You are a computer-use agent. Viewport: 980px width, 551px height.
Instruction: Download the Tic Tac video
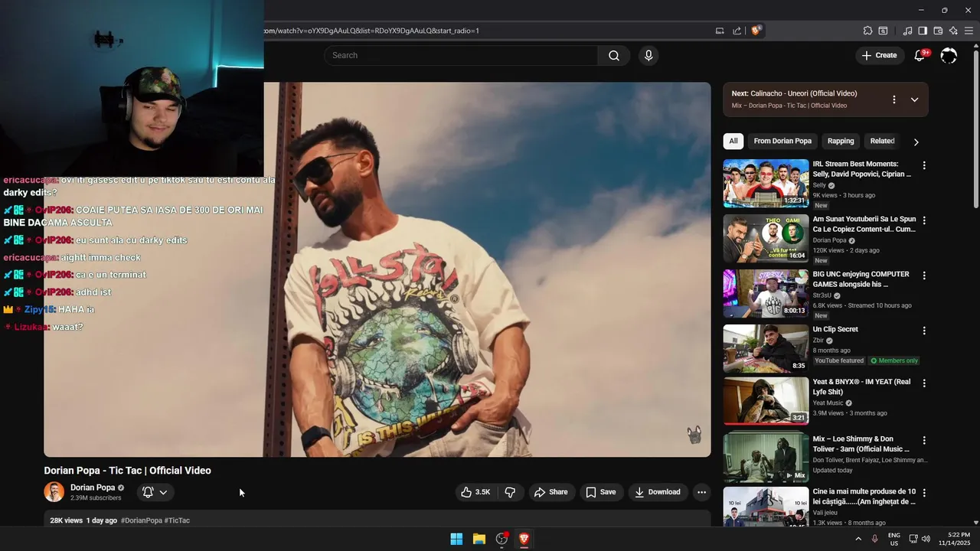[658, 492]
